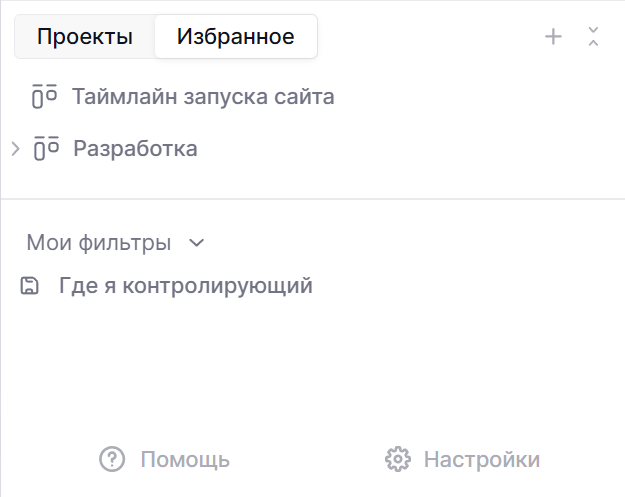The image size is (625, 497).
Task: Collapse Мои фильтры using its chevron arrow
Action: click(x=197, y=242)
